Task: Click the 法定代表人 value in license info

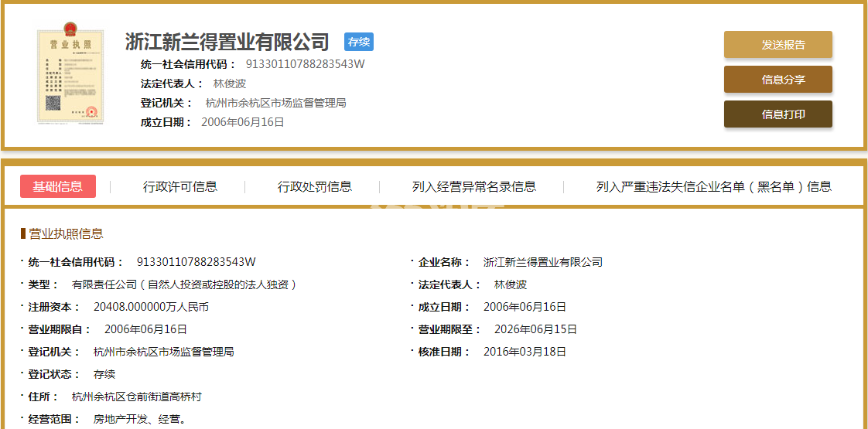Action: point(510,284)
